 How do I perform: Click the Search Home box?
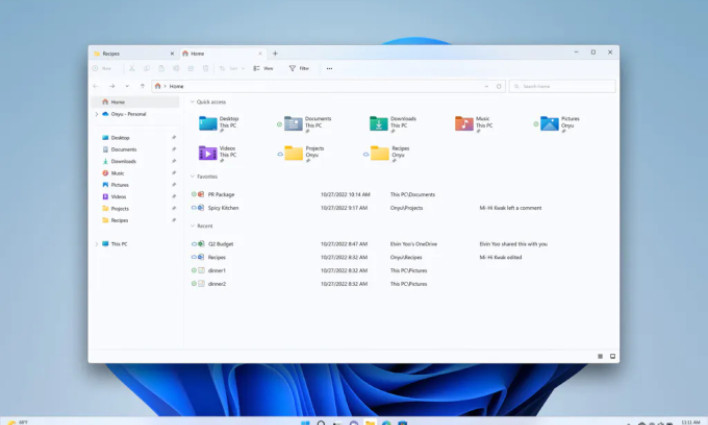562,86
